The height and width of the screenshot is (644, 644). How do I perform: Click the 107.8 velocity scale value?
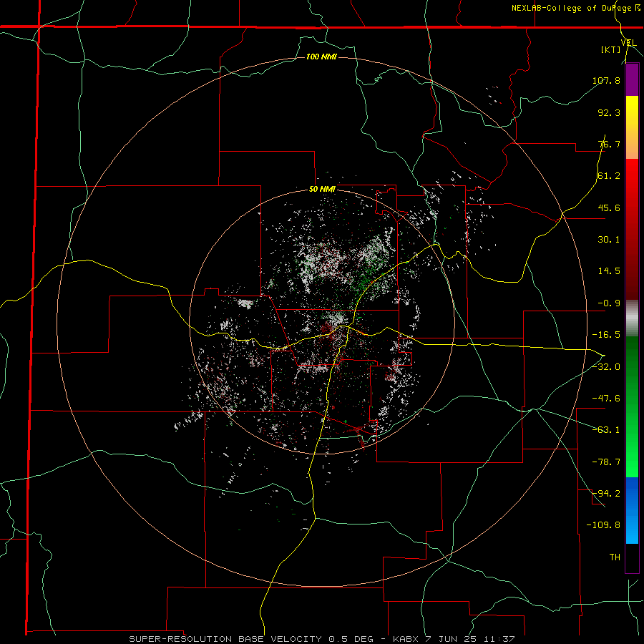pos(606,80)
